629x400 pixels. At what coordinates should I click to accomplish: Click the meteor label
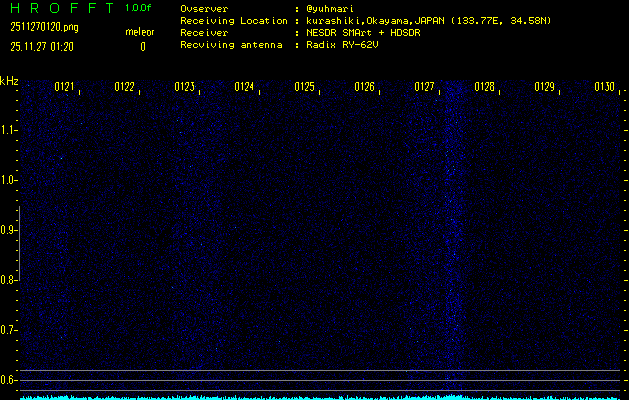pyautogui.click(x=140, y=33)
